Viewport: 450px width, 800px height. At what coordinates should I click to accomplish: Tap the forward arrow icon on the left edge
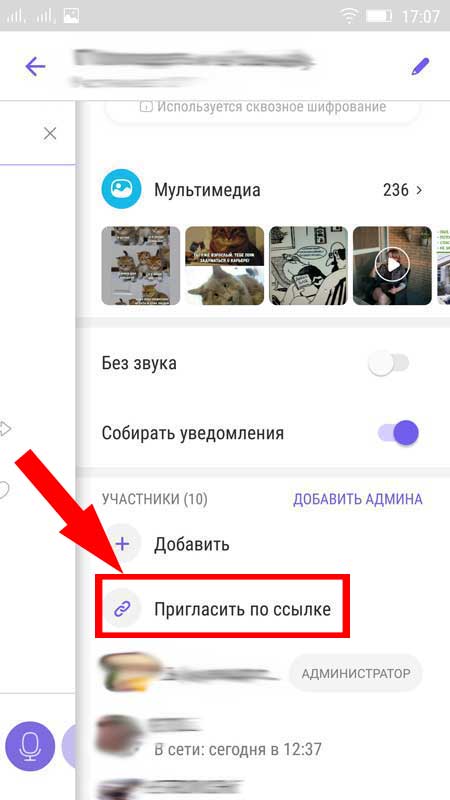(x=5, y=429)
